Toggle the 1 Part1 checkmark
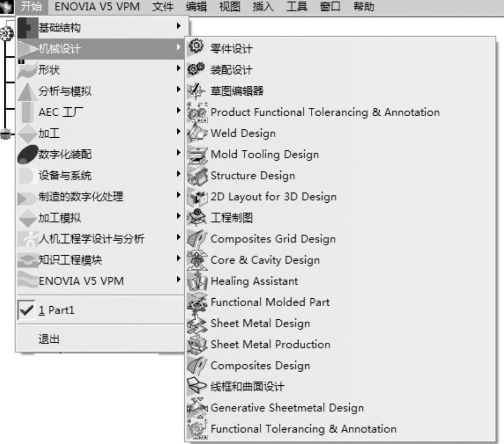The image size is (504, 444). [x=26, y=310]
